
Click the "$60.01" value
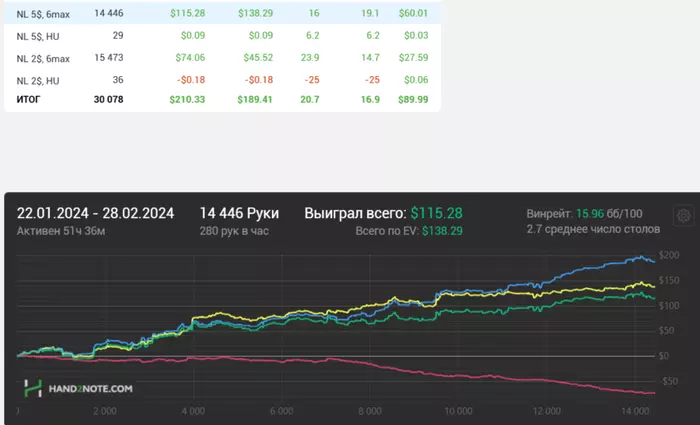click(413, 13)
